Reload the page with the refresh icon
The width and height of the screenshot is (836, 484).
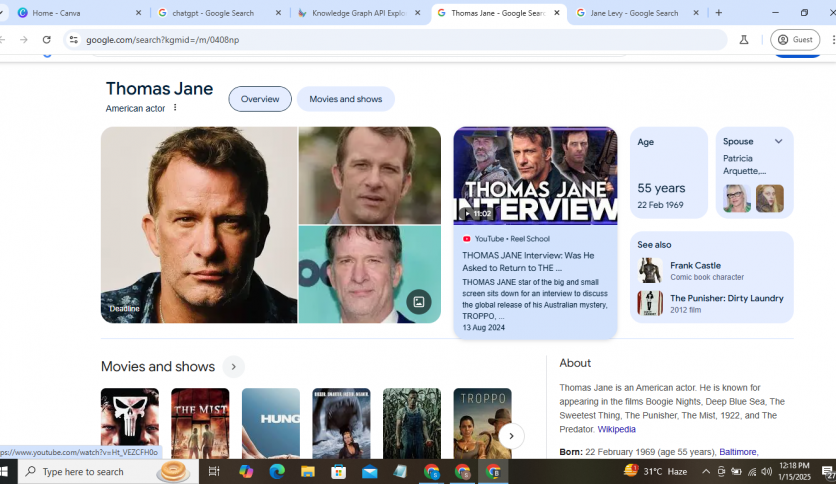coord(46,39)
